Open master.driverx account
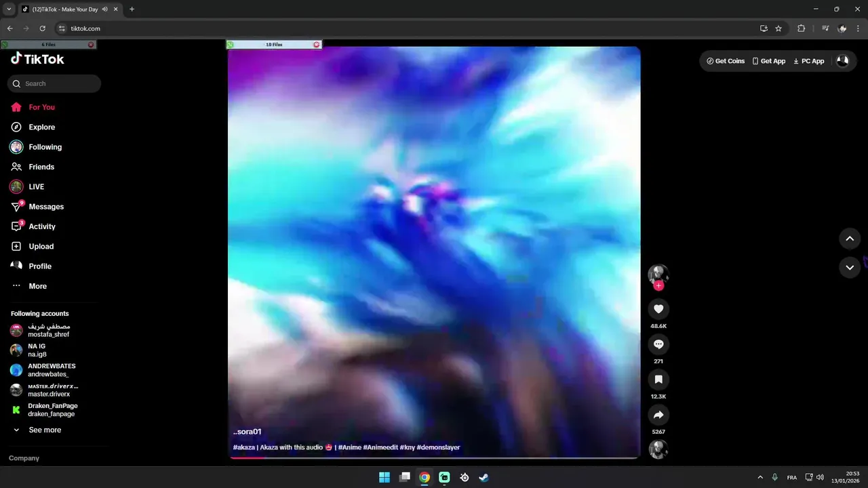This screenshot has height=488, width=868. pos(53,390)
